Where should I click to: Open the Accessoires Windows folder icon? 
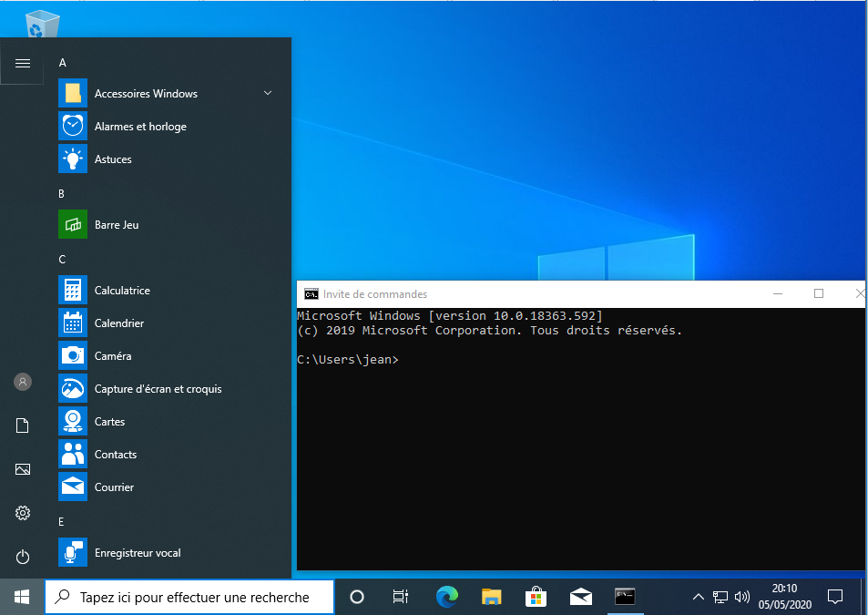pos(73,93)
